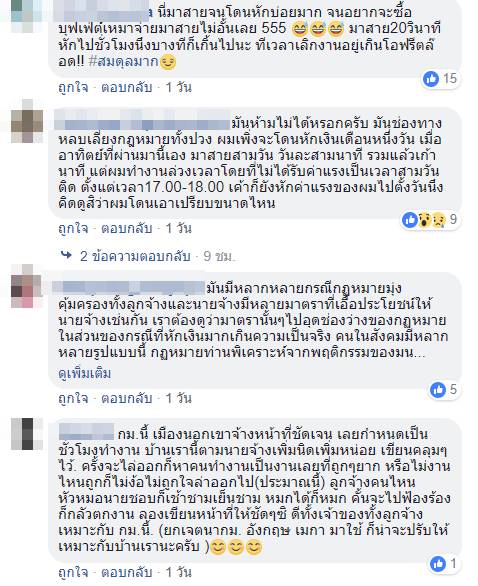478x586 pixels.
Task: Like the 17.00-18.00 overtime comment
Action: pos(73,228)
